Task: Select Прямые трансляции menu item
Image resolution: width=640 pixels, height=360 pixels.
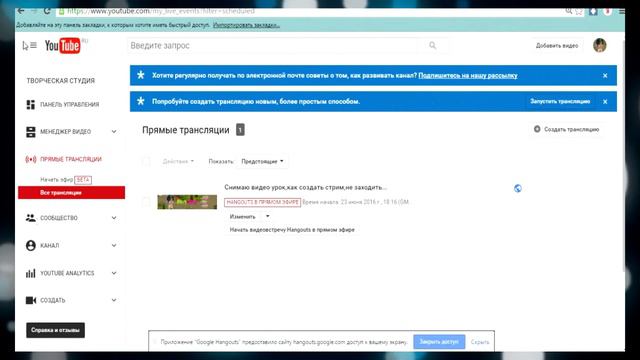Action: 71,159
